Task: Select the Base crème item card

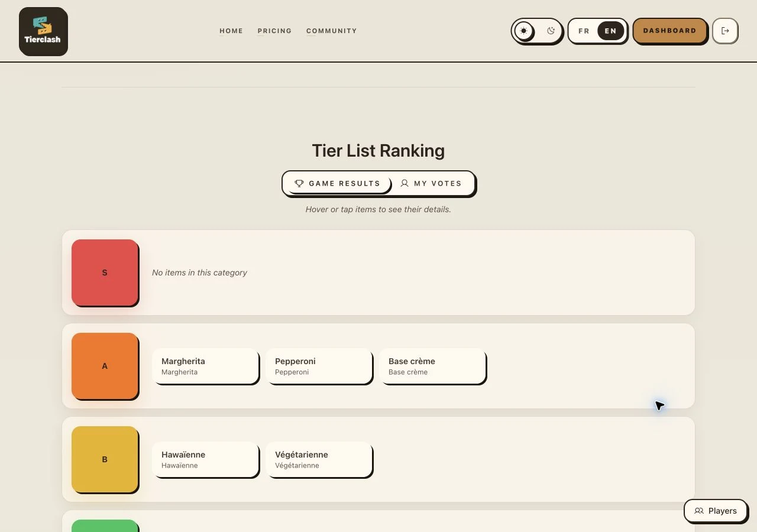Action: 432,366
